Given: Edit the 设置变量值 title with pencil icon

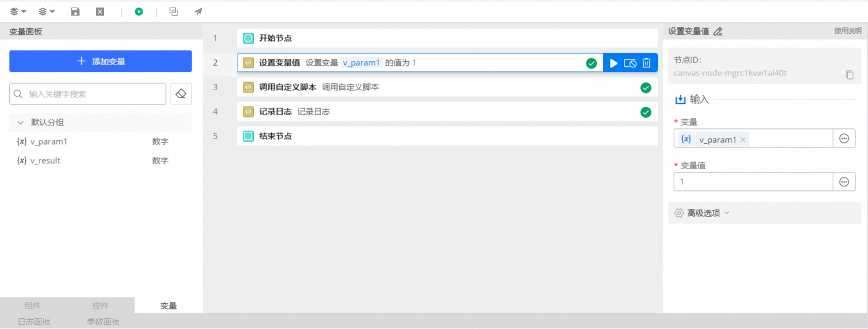Looking at the screenshot, I should [x=718, y=32].
